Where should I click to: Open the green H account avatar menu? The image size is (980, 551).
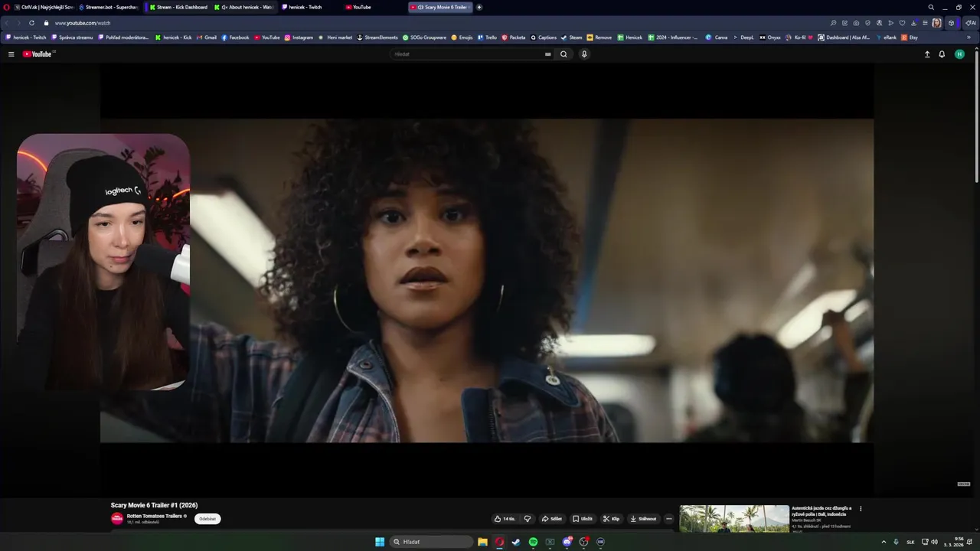coord(959,54)
